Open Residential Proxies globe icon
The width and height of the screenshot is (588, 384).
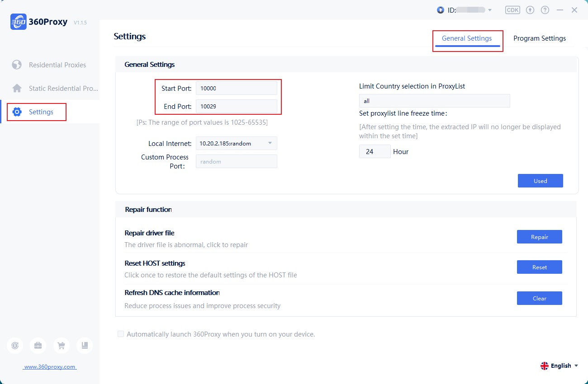point(17,65)
